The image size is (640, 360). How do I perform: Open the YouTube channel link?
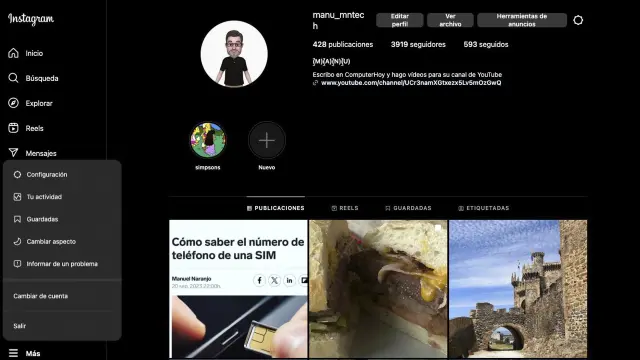tap(411, 83)
